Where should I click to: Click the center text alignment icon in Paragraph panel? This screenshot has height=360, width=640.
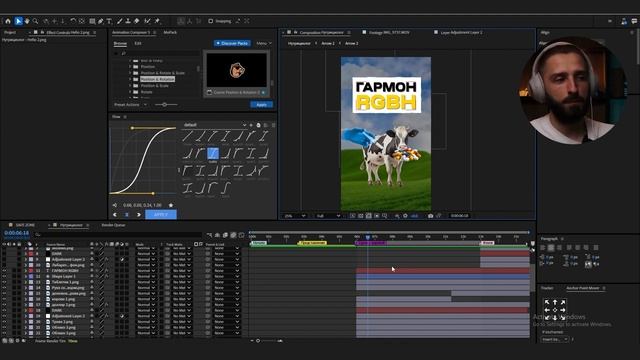(x=551, y=248)
